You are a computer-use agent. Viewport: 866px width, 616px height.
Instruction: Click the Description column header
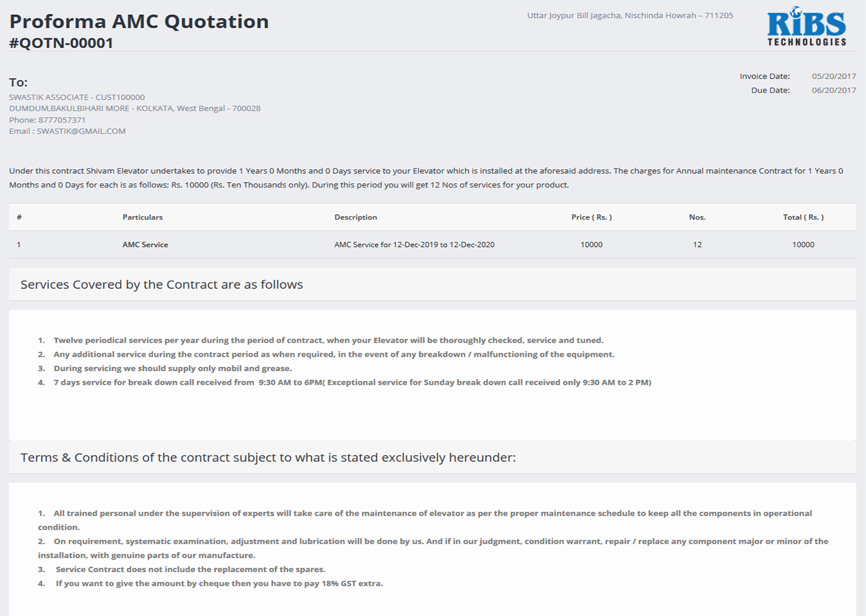pyautogui.click(x=355, y=217)
